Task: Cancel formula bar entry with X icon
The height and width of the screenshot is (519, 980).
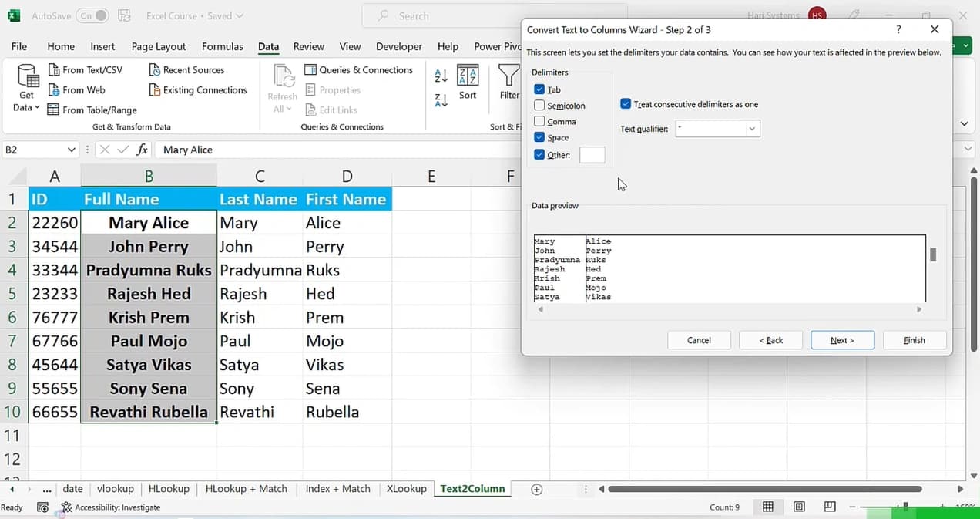Action: tap(105, 150)
